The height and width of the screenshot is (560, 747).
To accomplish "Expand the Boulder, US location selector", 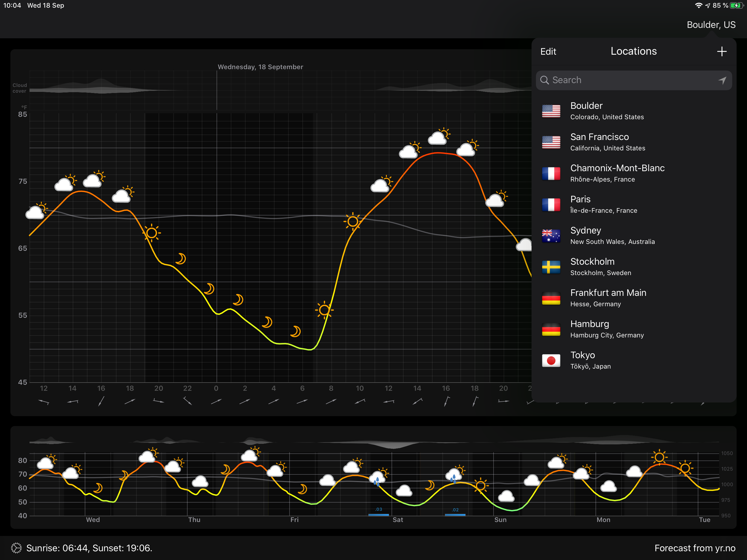I will point(711,25).
